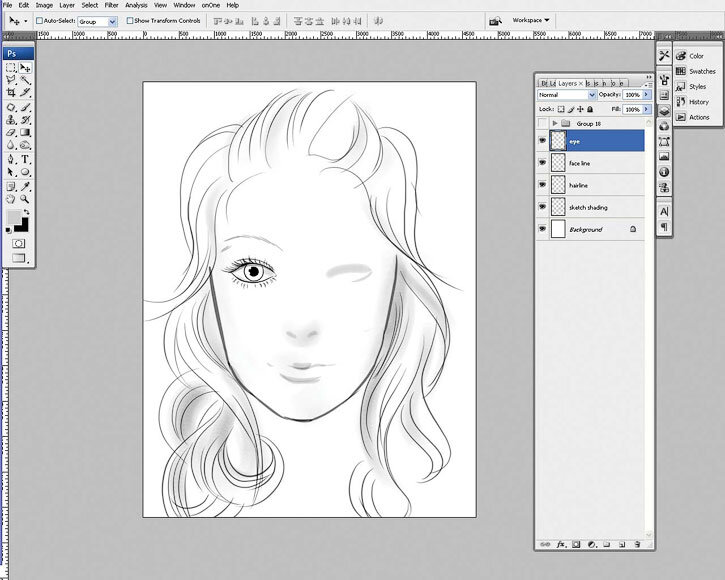Screen dimensions: 725x580
Task: Select the Type tool
Action: (x=25, y=159)
